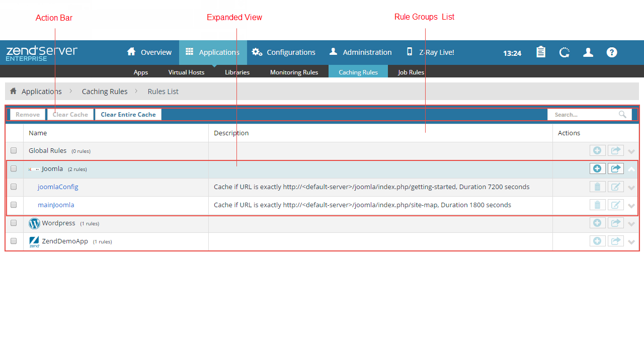This screenshot has width=644, height=345.
Task: Click add rule plus icon for Wordpress
Action: point(597,223)
